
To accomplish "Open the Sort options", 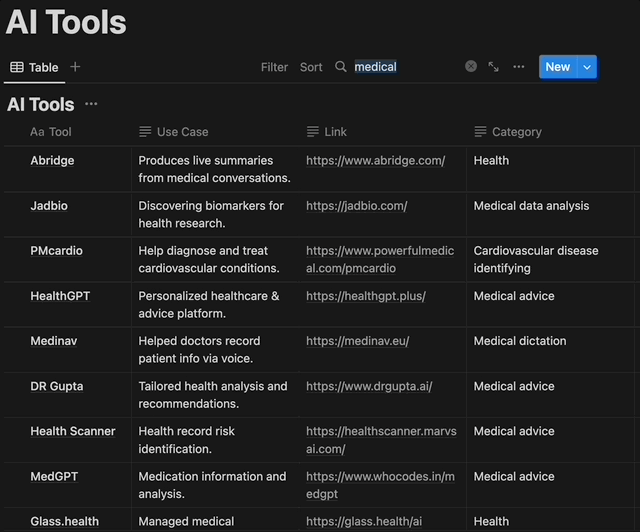I will (311, 67).
